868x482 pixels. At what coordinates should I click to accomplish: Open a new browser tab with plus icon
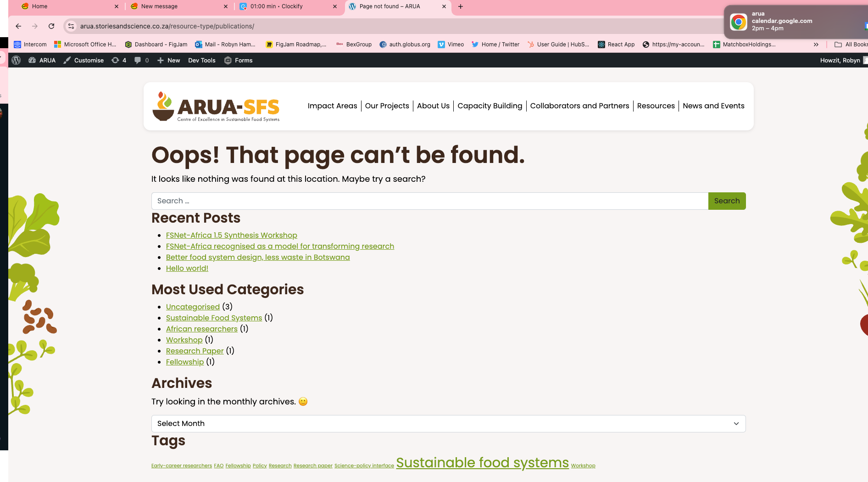pos(461,6)
